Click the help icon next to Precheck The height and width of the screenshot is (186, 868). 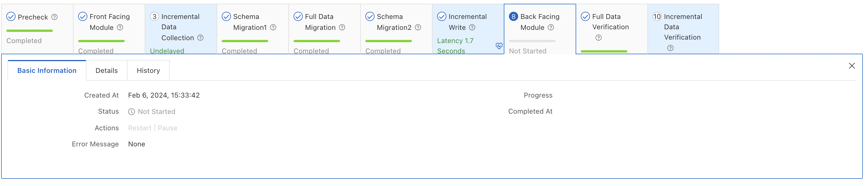coord(54,17)
